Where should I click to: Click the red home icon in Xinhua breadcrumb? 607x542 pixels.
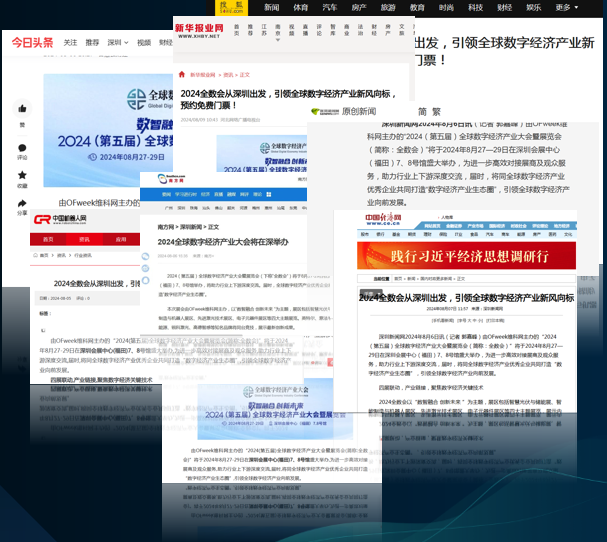182,74
